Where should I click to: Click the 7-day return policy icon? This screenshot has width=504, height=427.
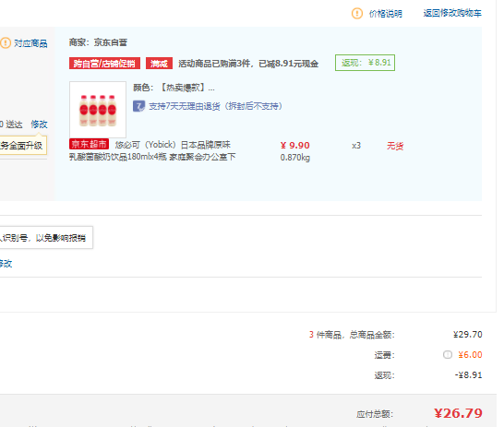pos(138,106)
